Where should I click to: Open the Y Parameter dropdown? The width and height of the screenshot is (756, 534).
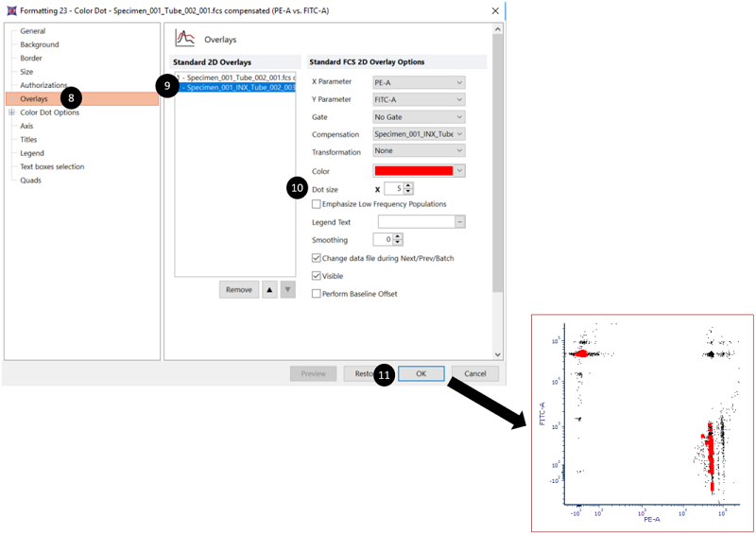click(x=419, y=99)
